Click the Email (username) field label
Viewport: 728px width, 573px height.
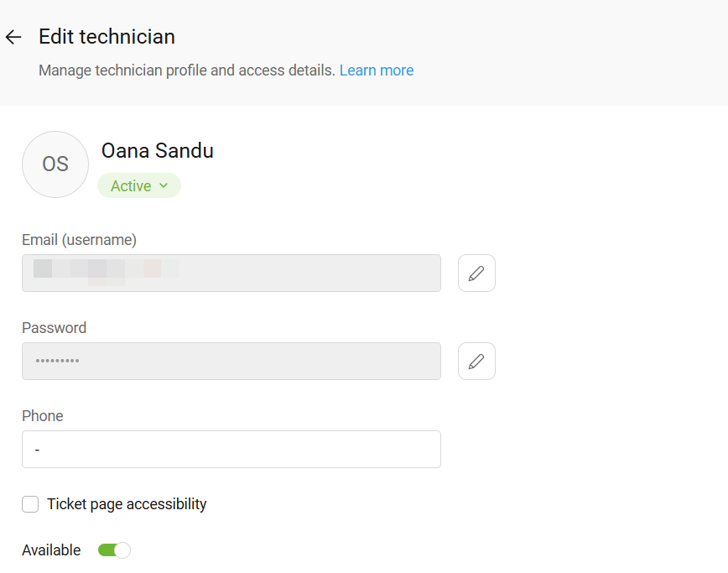click(80, 240)
